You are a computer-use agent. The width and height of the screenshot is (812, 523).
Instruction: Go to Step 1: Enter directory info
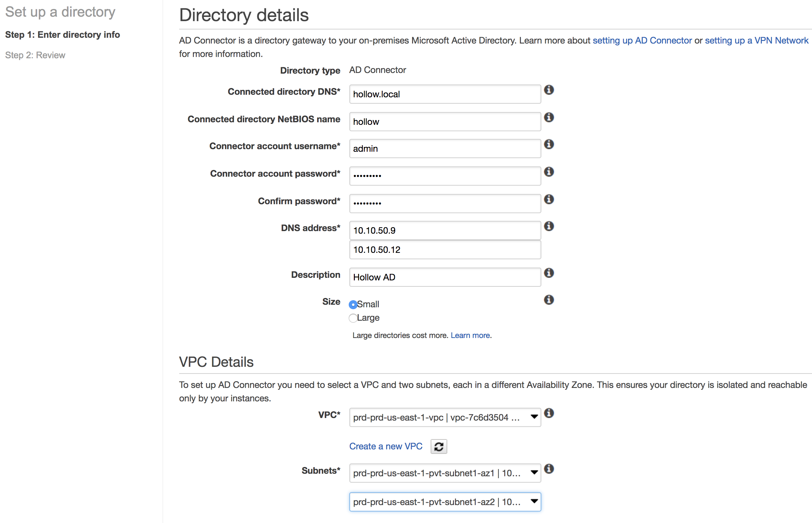[x=62, y=35]
